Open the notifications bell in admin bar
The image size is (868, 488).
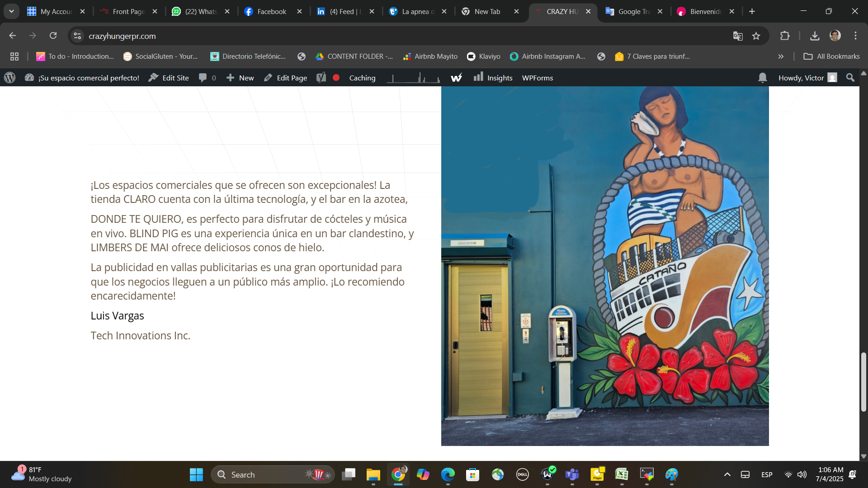763,78
